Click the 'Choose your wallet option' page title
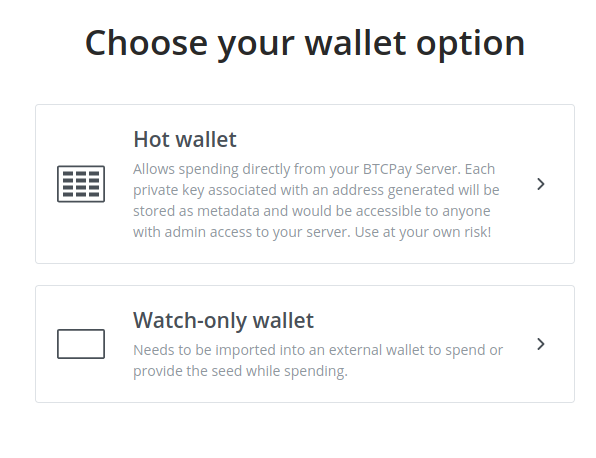This screenshot has width=596, height=458. click(x=305, y=44)
